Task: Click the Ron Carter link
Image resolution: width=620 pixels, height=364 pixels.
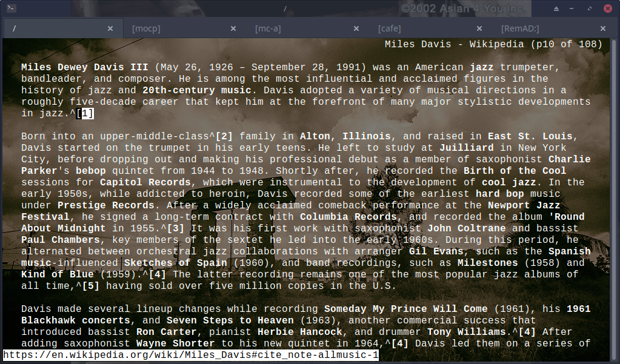Action: [167, 332]
